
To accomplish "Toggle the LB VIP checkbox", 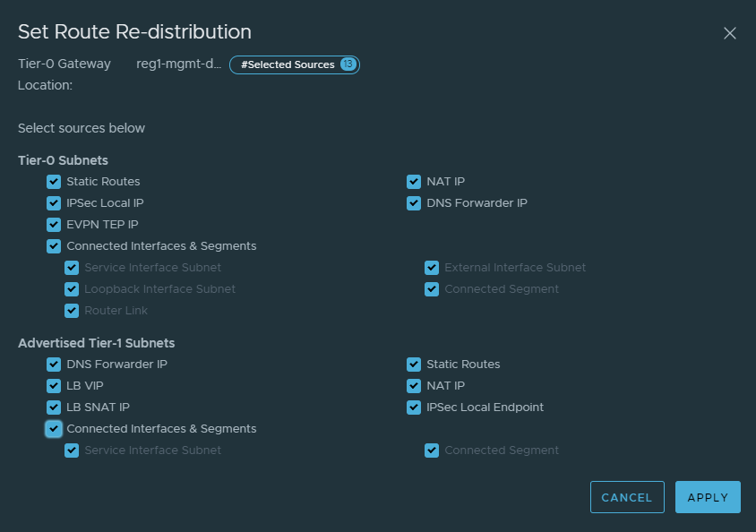I will pos(54,386).
